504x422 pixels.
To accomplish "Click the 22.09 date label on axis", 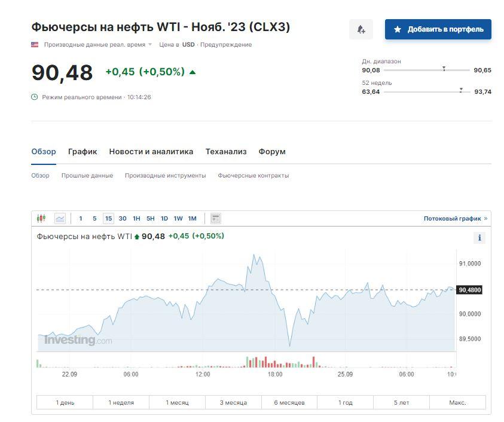I will (x=69, y=374).
